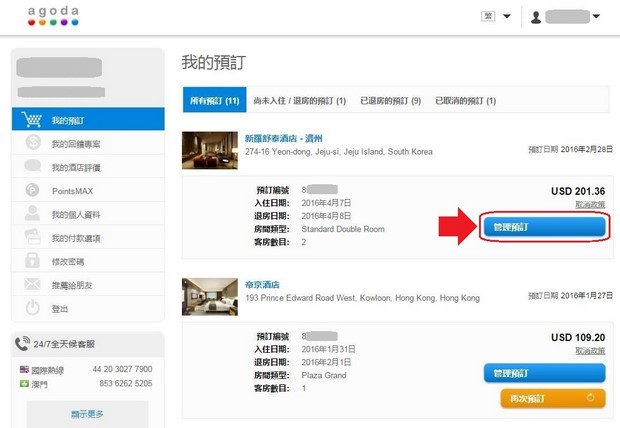620x428 pixels.
Task: Click the padlock icon for 修改密碼
Action: click(32, 260)
